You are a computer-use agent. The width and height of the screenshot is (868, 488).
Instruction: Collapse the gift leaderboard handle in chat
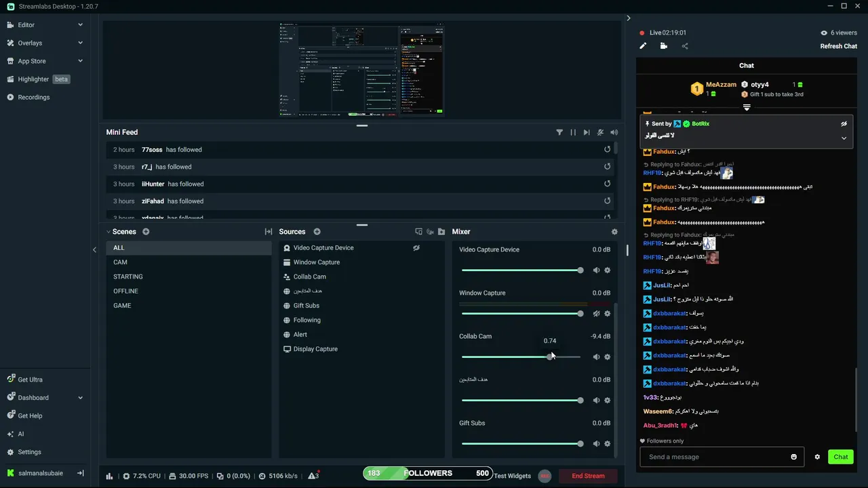(x=747, y=108)
